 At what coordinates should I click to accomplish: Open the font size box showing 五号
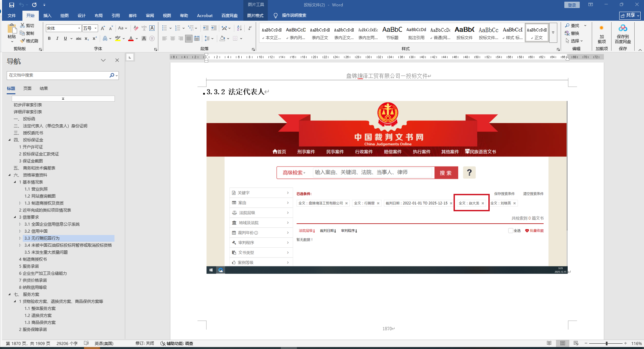(90, 28)
